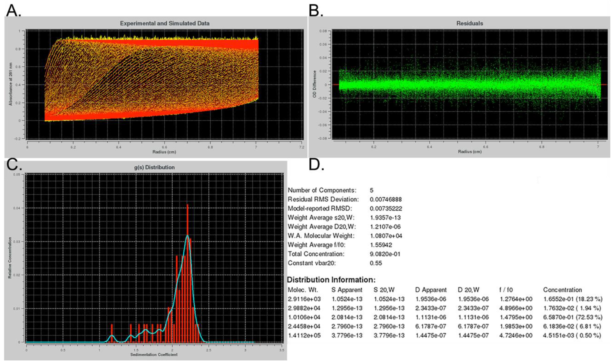Click the 'OD Difference' y-axis label

pos(314,84)
